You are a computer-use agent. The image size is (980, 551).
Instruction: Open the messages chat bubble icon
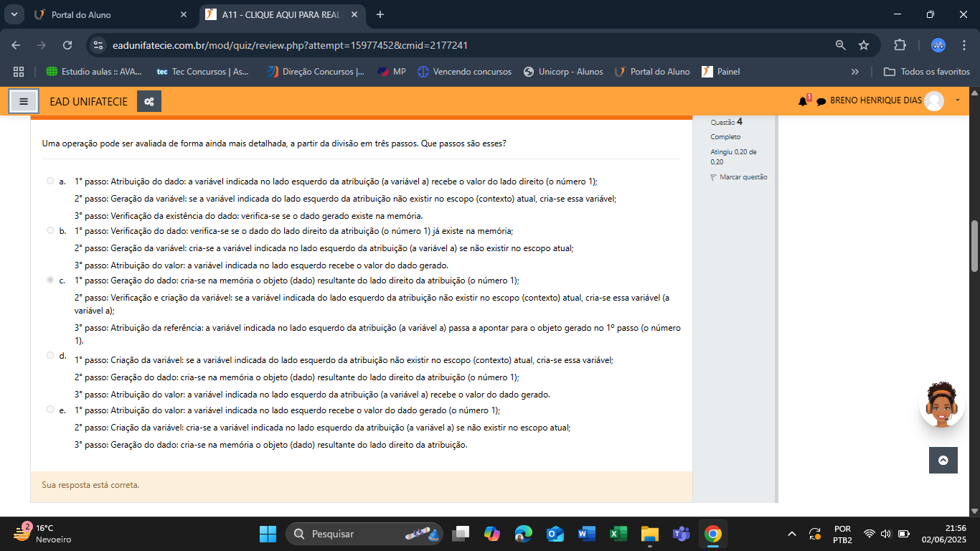[821, 102]
